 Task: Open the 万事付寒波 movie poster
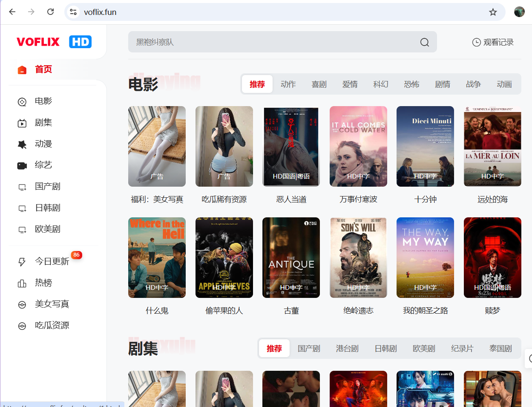358,146
